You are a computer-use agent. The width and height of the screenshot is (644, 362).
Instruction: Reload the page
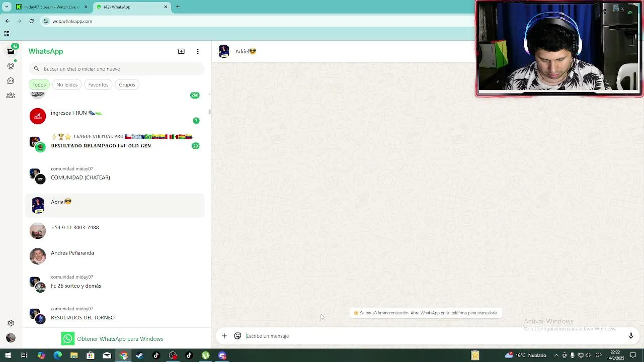[31, 21]
